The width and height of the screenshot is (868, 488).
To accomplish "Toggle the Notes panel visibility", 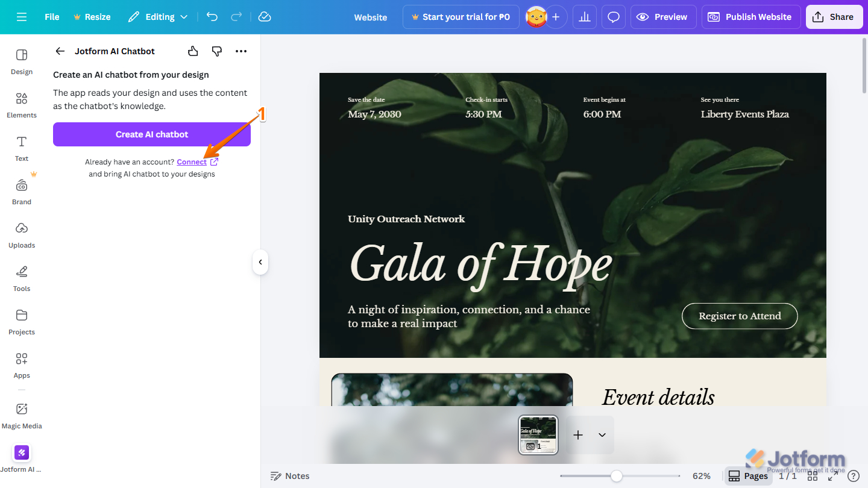I will point(290,475).
